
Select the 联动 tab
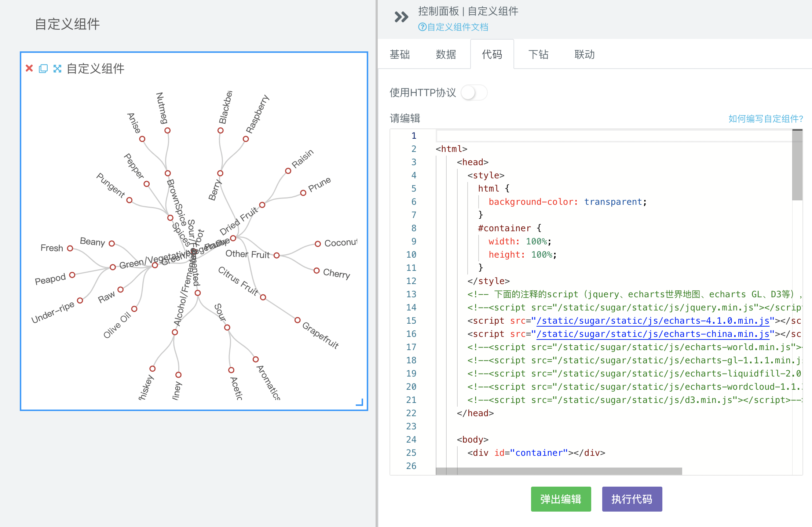[x=584, y=54]
